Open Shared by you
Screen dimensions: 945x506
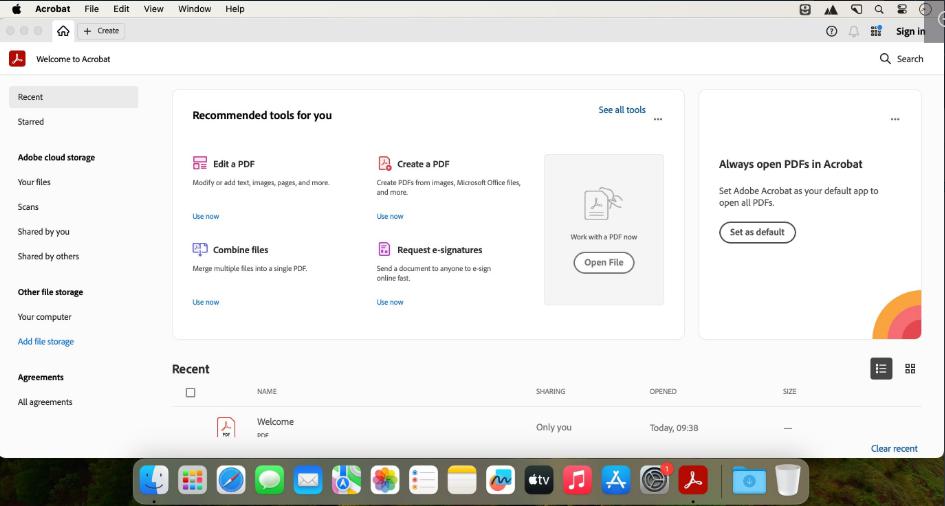click(43, 231)
